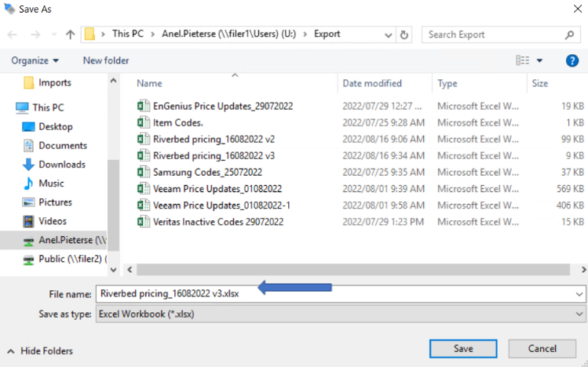Click the Up arrow navigation icon
Image resolution: width=588 pixels, height=367 pixels.
pos(71,35)
